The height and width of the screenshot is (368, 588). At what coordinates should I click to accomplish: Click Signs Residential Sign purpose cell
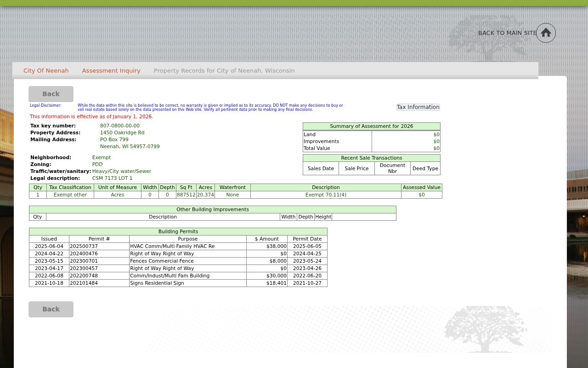coord(188,283)
